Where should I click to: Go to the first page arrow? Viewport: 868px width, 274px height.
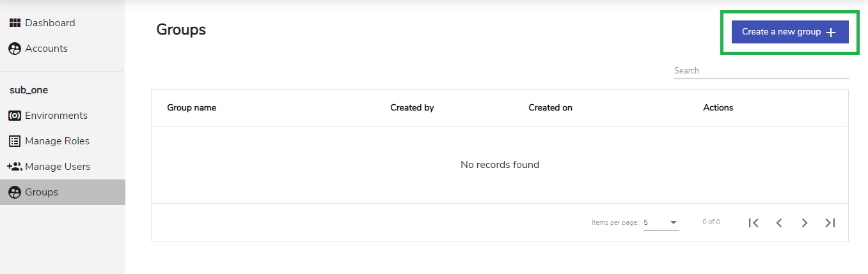coord(754,223)
